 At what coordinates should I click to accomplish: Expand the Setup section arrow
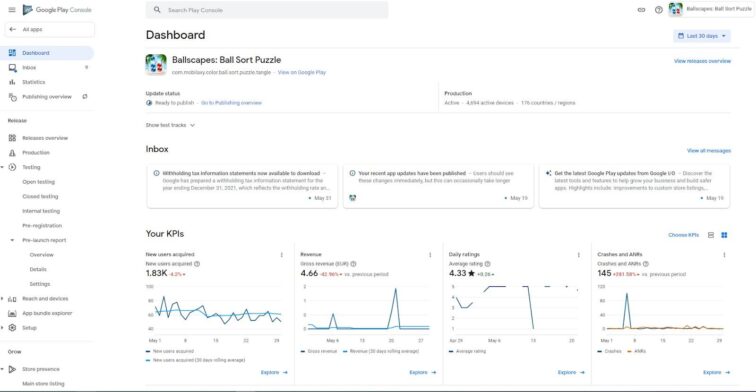coord(2,328)
